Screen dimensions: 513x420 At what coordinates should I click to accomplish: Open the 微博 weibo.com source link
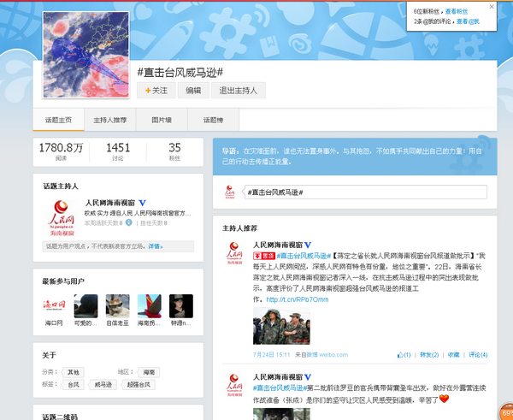click(327, 354)
